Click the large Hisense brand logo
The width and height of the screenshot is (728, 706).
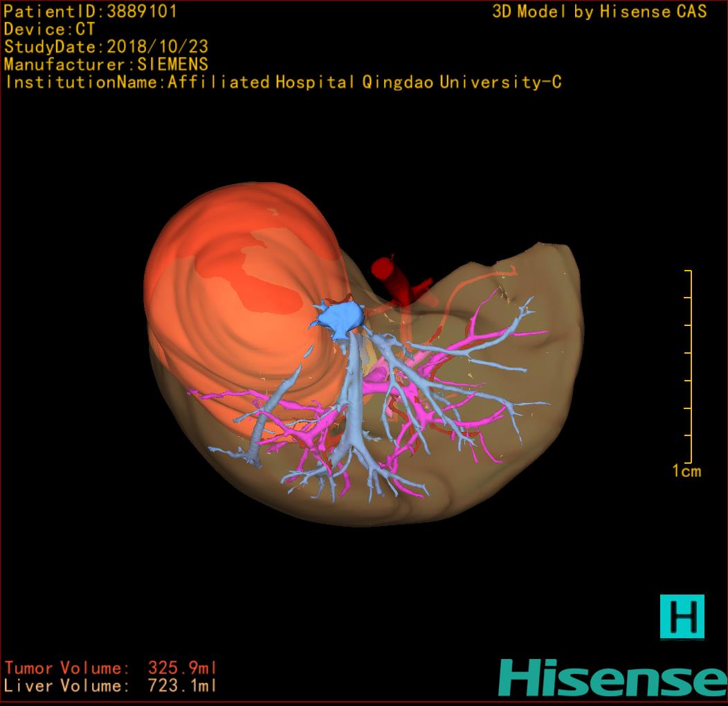(x=612, y=677)
